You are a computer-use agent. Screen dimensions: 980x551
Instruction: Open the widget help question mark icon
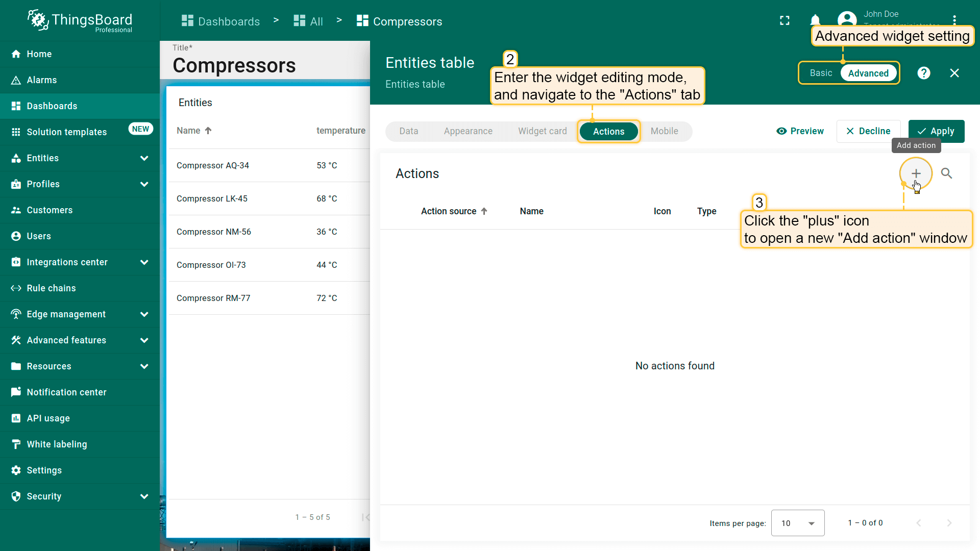pos(923,73)
